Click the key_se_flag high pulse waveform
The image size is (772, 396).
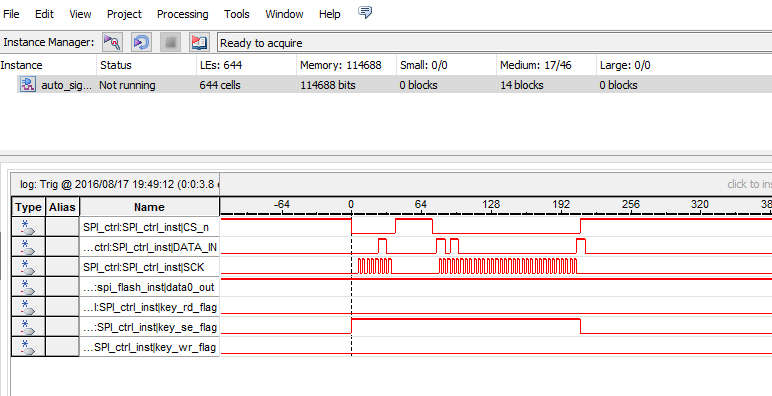(x=466, y=326)
